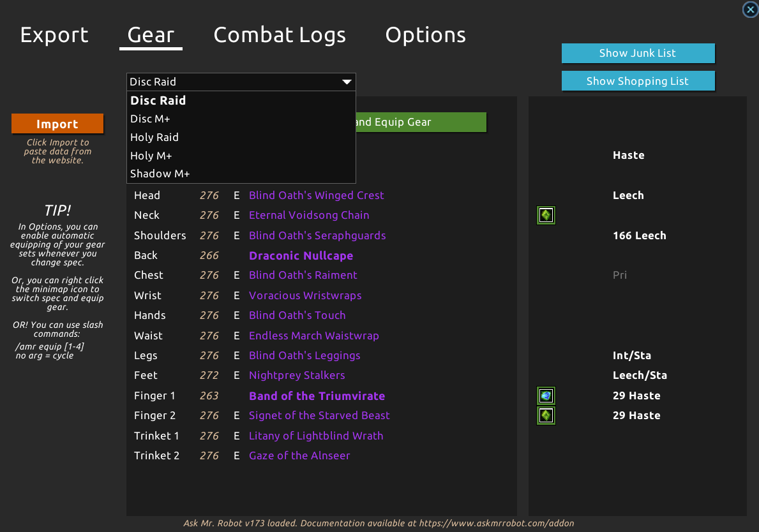
Task: Click Endless March Waistwrap item
Action: point(313,336)
